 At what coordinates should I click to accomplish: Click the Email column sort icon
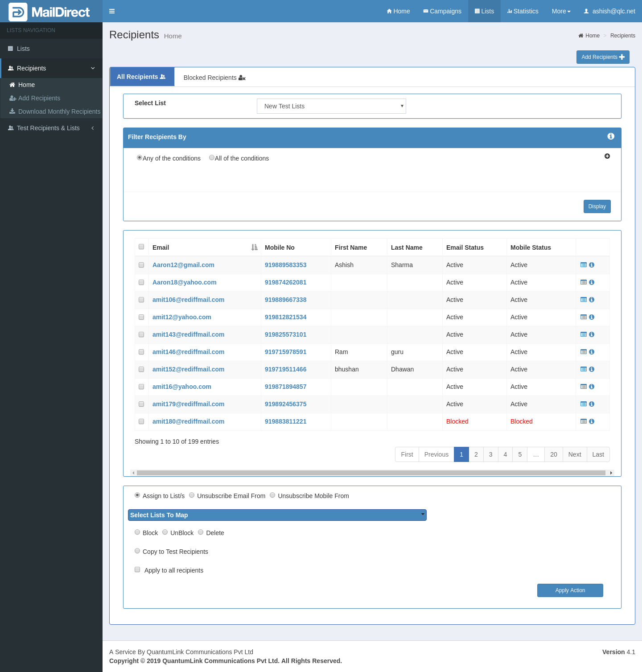pyautogui.click(x=254, y=247)
